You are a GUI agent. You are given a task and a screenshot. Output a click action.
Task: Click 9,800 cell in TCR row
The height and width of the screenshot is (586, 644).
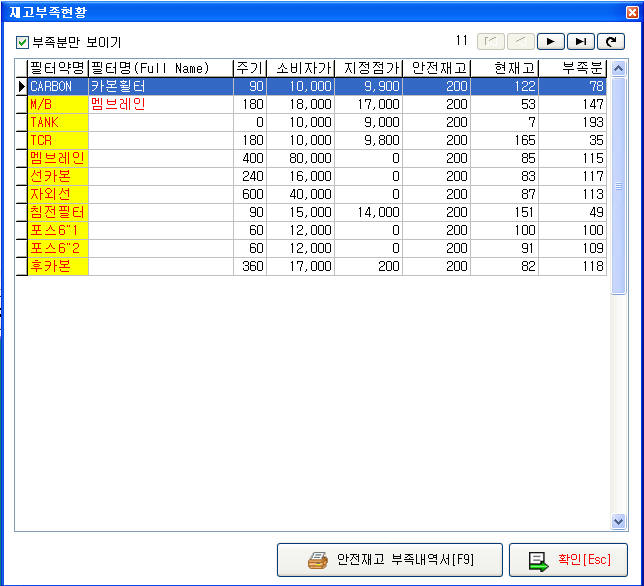pos(368,140)
